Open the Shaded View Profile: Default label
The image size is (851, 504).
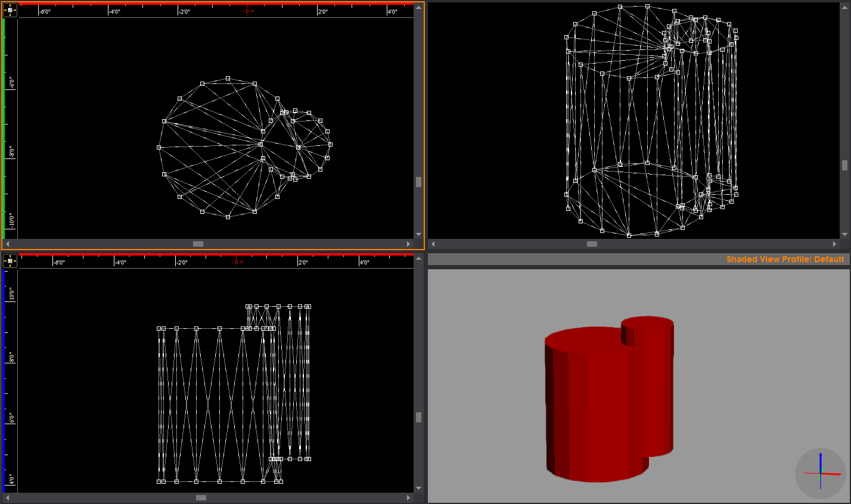(785, 259)
